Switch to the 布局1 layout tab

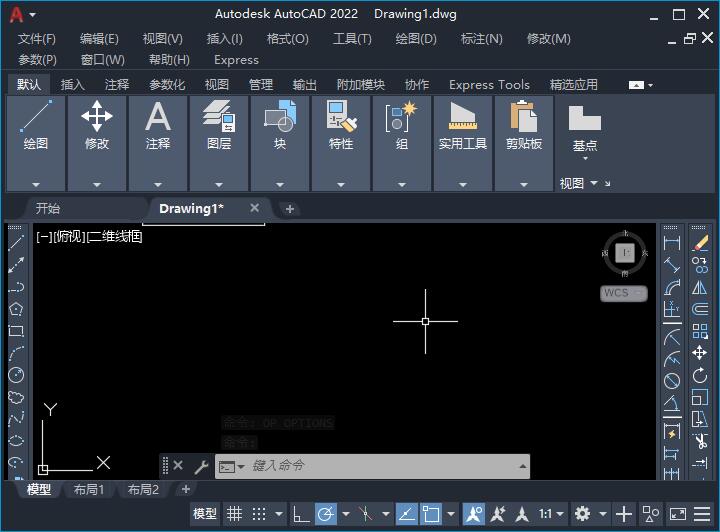click(89, 490)
